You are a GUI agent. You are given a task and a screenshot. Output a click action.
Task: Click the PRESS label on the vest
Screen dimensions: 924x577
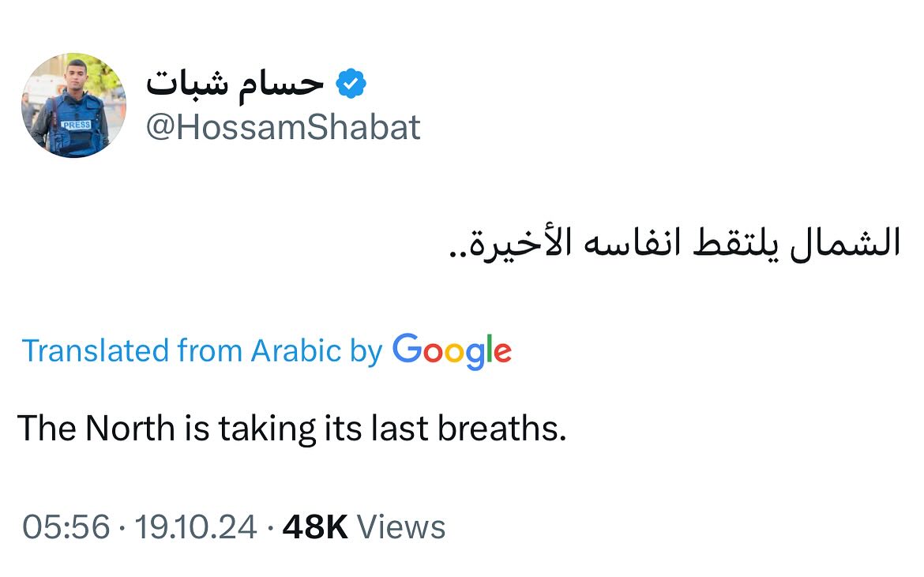click(77, 125)
